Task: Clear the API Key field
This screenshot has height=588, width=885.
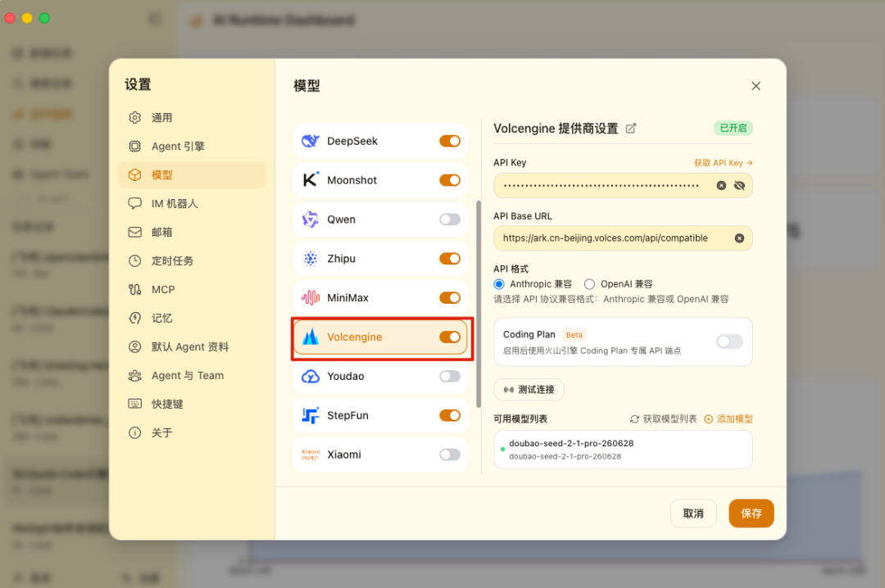Action: pyautogui.click(x=721, y=186)
